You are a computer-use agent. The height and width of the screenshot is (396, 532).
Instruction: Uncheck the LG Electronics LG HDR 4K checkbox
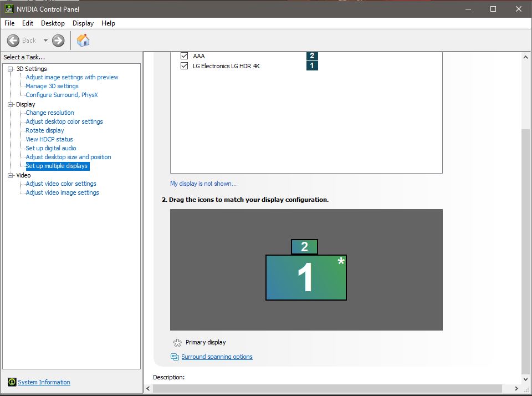(x=184, y=66)
